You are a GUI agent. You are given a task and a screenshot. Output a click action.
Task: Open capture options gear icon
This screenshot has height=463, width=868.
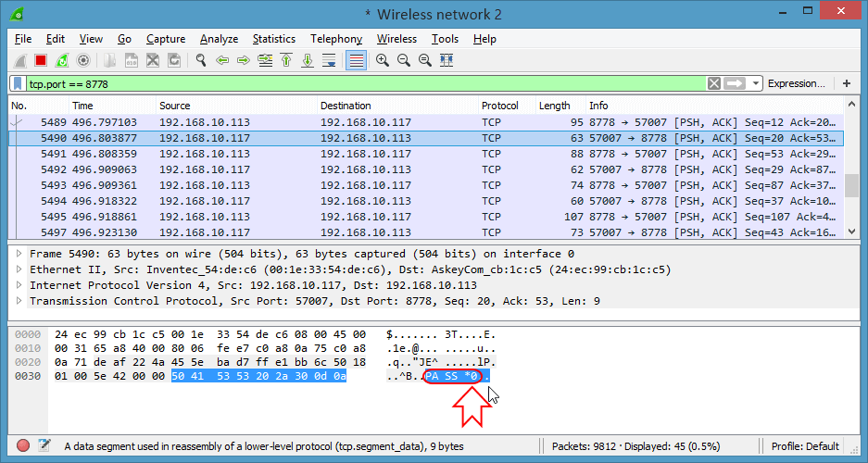coord(83,60)
